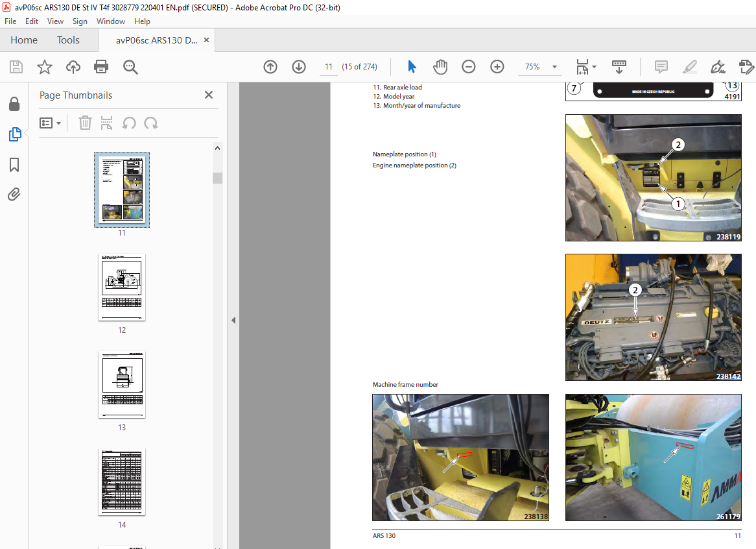Click the scrolling mode icon
The height and width of the screenshot is (549, 756).
(619, 67)
